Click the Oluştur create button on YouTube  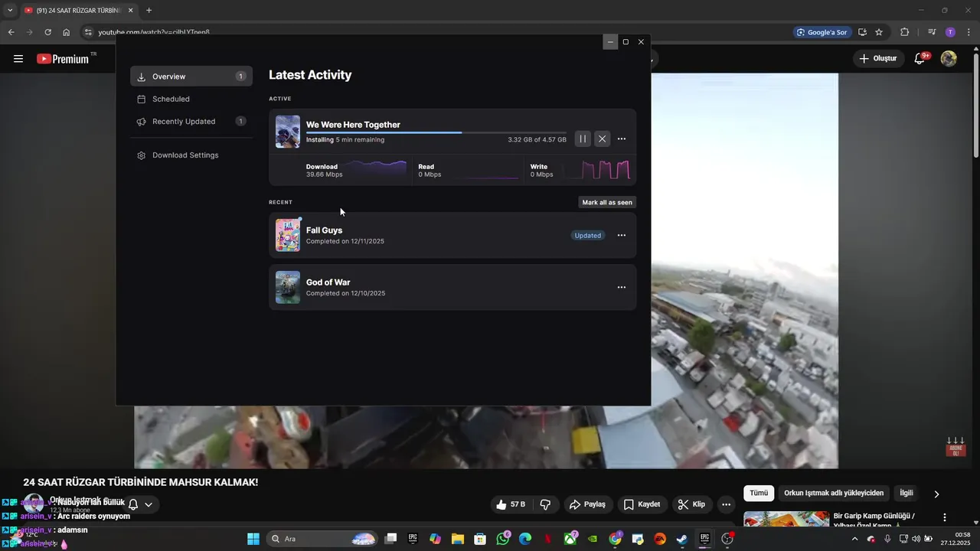coord(877,58)
